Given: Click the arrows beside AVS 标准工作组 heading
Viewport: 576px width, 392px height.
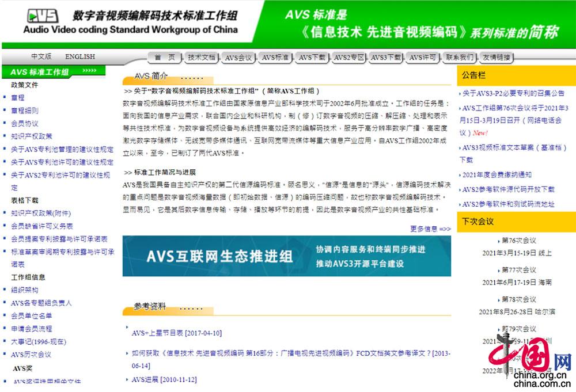Looking at the screenshot, I should (x=89, y=71).
